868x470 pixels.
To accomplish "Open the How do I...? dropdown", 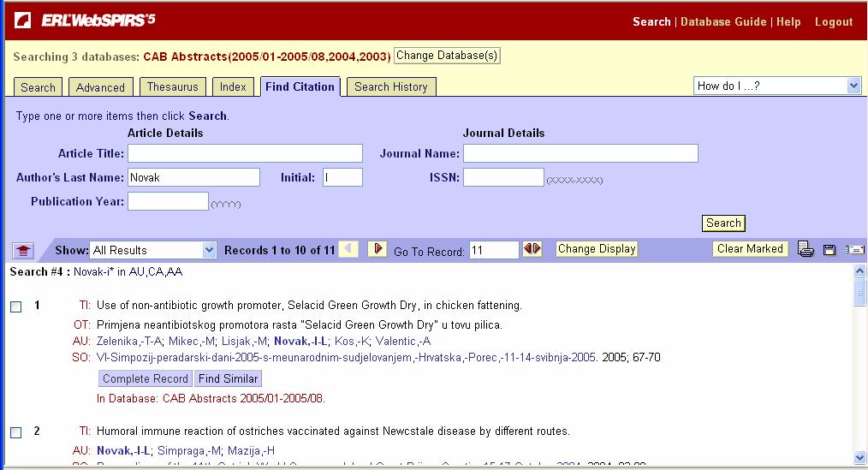I will [x=777, y=86].
